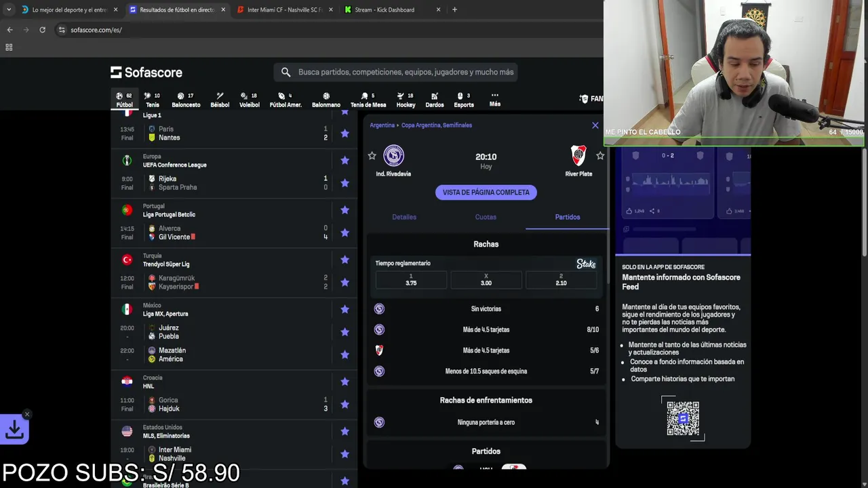Favorite Ind. Rivadavia team star
This screenshot has width=868, height=488.
(372, 156)
